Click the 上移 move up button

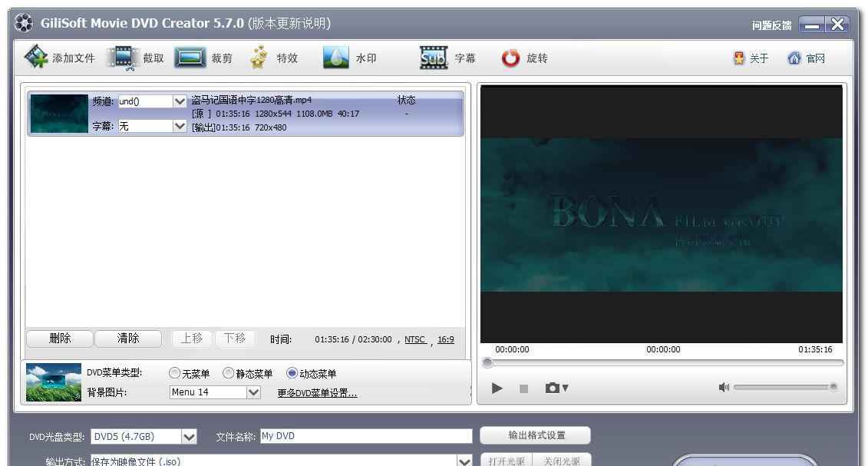[x=192, y=338]
